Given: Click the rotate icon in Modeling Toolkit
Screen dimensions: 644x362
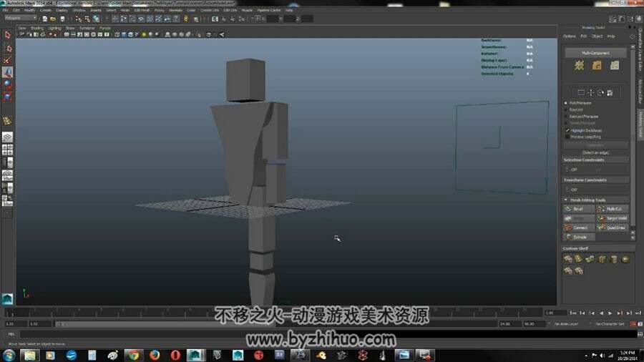Looking at the screenshot, I should (x=600, y=93).
